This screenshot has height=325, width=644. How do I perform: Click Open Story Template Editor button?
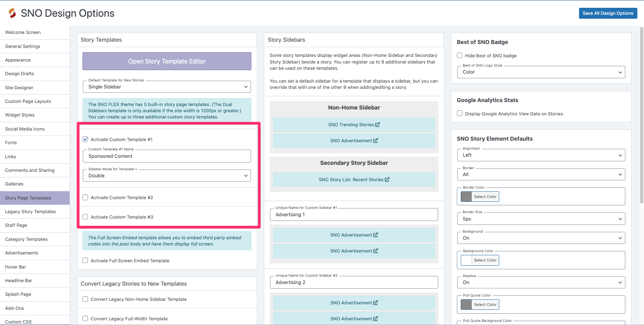167,61
